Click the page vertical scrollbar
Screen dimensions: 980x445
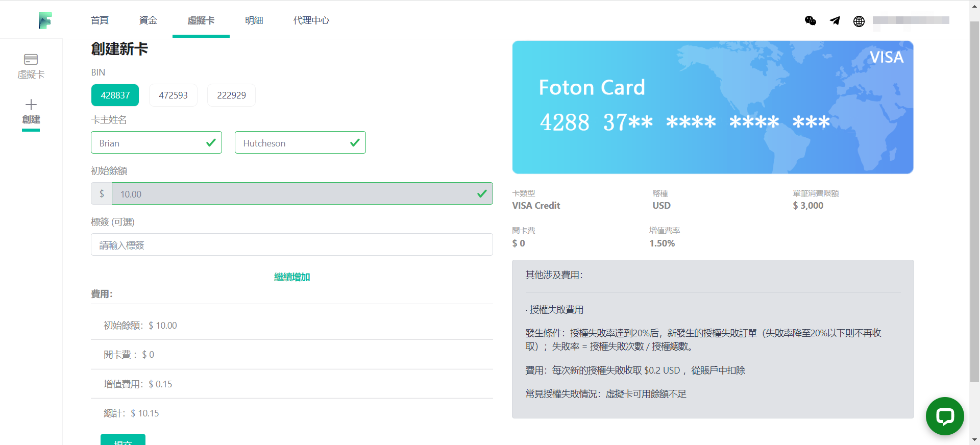click(975, 202)
